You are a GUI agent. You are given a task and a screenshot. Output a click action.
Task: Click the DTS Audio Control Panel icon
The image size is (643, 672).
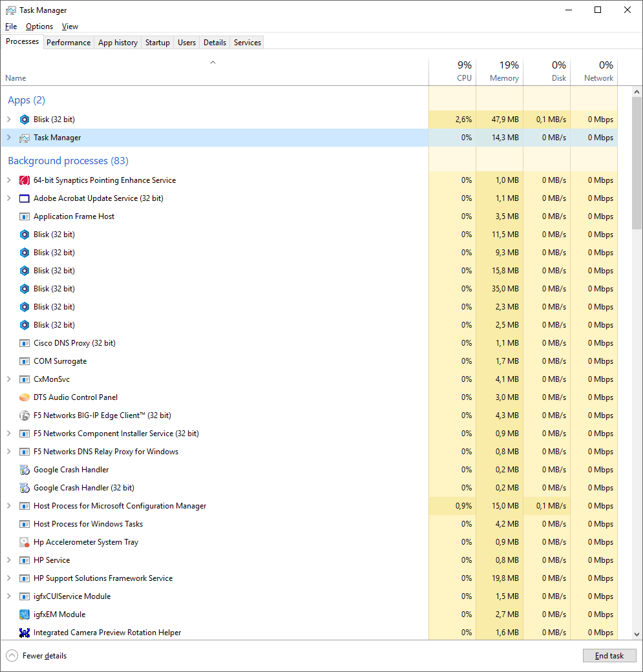[x=24, y=397]
